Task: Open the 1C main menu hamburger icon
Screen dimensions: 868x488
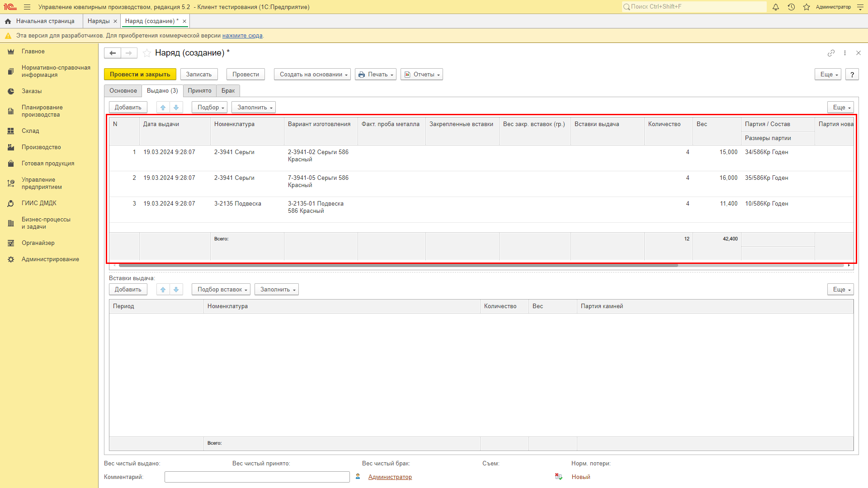Action: pos(27,7)
